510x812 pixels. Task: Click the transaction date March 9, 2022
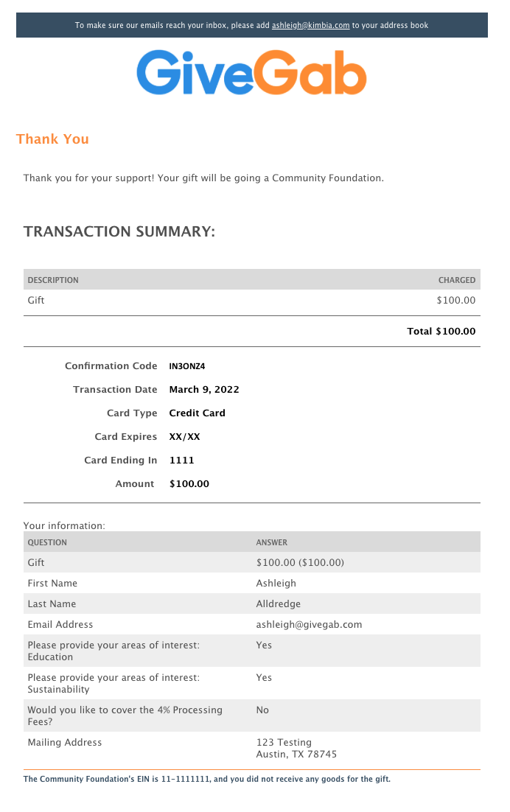204,390
